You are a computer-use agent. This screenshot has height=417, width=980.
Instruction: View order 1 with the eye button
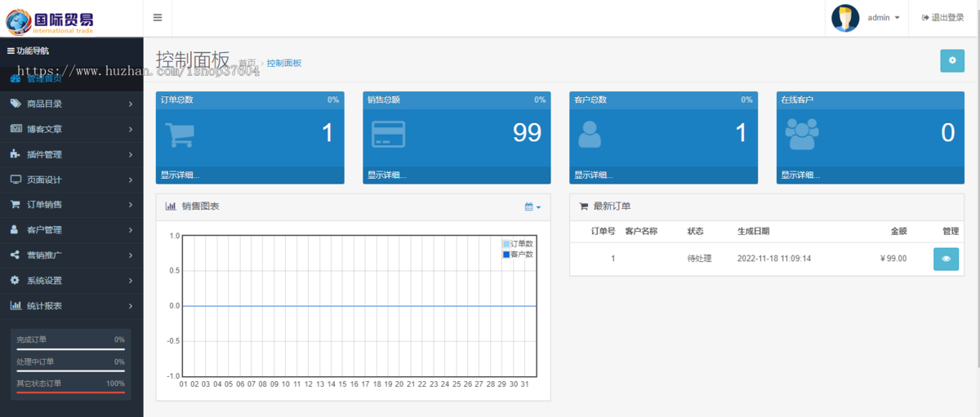946,259
